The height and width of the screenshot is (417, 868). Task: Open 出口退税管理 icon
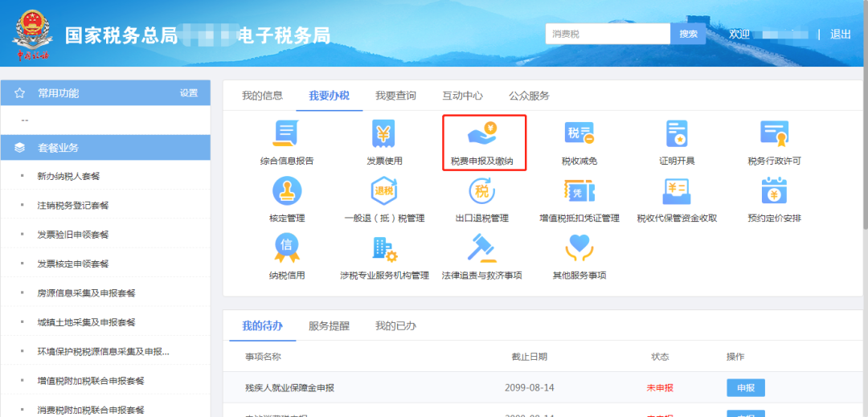coord(481,190)
